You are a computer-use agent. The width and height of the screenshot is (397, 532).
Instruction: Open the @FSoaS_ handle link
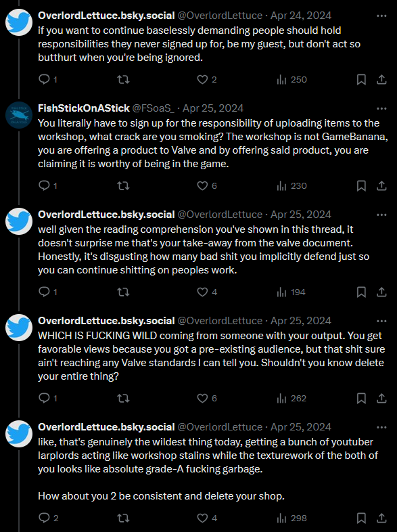pyautogui.click(x=154, y=108)
